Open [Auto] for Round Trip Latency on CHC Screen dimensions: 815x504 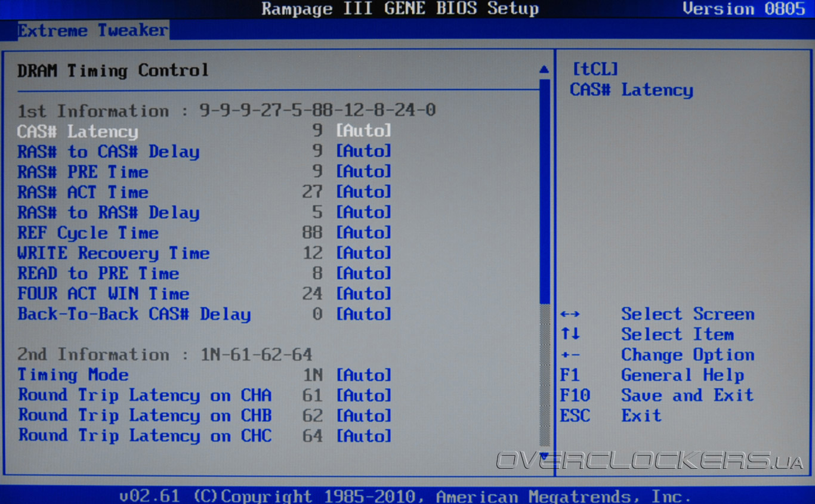(x=363, y=435)
